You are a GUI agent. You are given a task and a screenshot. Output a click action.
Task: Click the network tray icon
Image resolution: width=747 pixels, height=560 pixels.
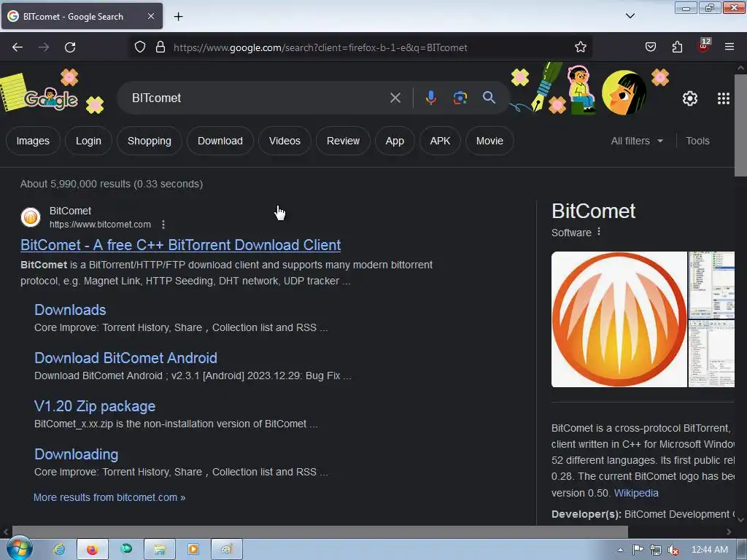(x=656, y=550)
